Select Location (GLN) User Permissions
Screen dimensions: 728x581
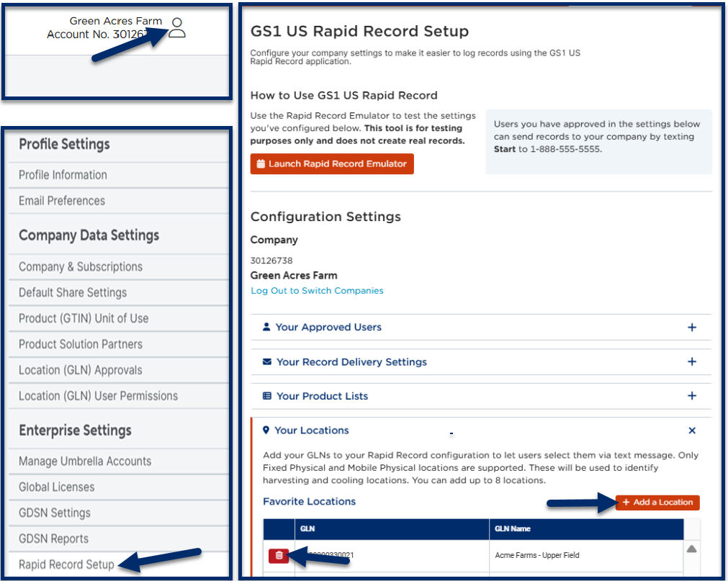pyautogui.click(x=98, y=396)
